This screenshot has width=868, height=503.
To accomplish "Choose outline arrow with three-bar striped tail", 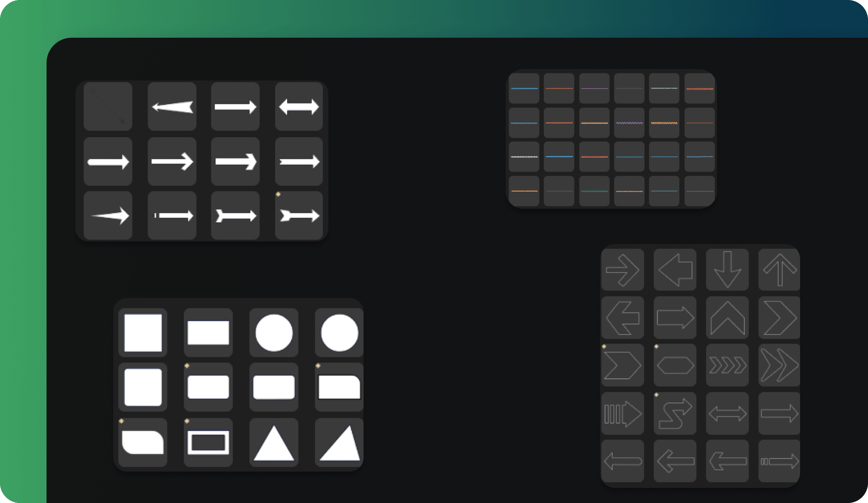I will [622, 413].
